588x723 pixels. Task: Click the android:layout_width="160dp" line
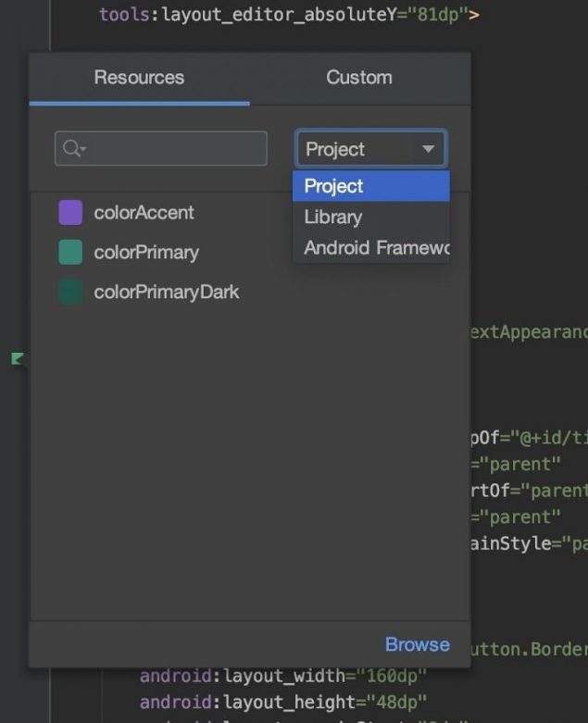283,676
